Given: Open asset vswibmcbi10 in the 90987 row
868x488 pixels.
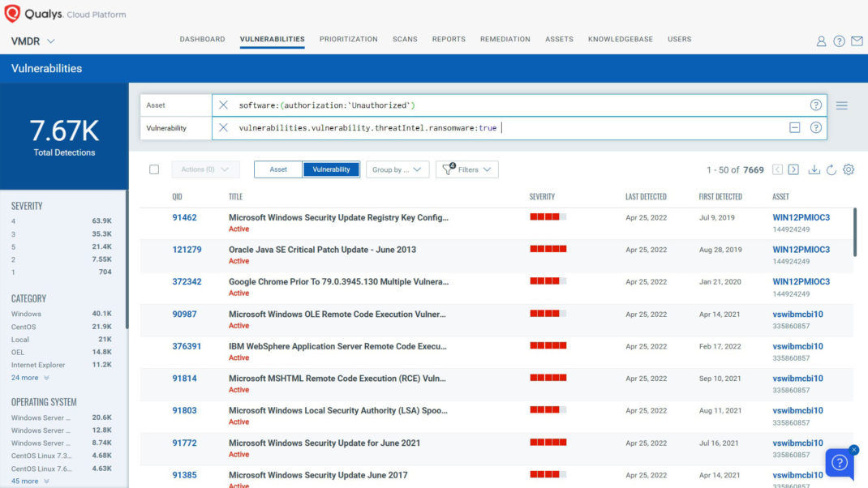Looking at the screenshot, I should click(x=797, y=315).
